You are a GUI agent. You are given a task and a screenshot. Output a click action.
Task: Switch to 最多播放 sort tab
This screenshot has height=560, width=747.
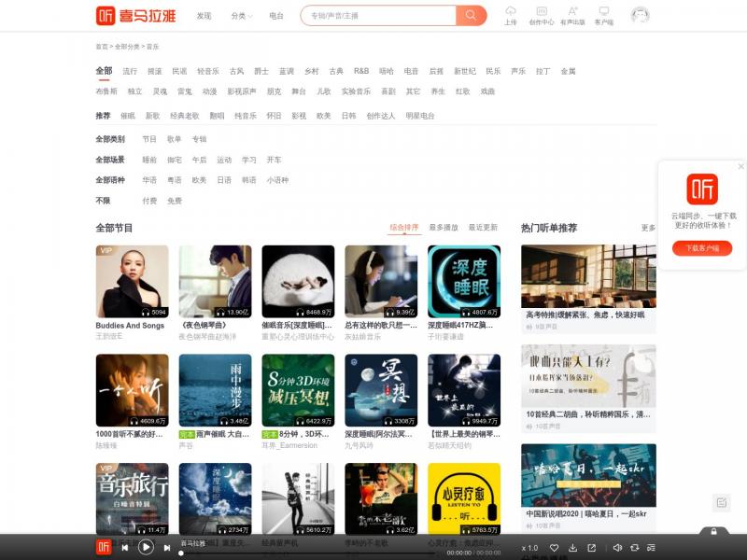click(x=444, y=228)
